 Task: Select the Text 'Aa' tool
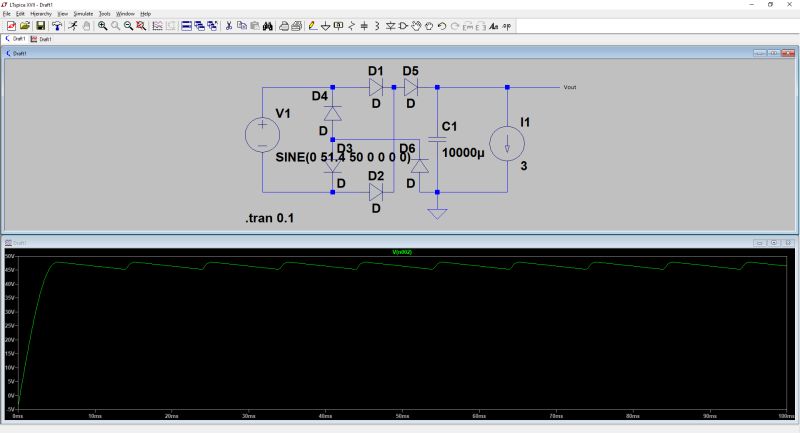[x=493, y=26]
